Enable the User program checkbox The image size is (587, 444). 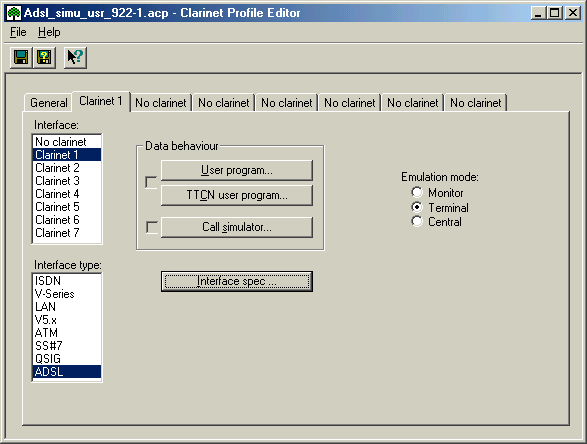point(151,182)
